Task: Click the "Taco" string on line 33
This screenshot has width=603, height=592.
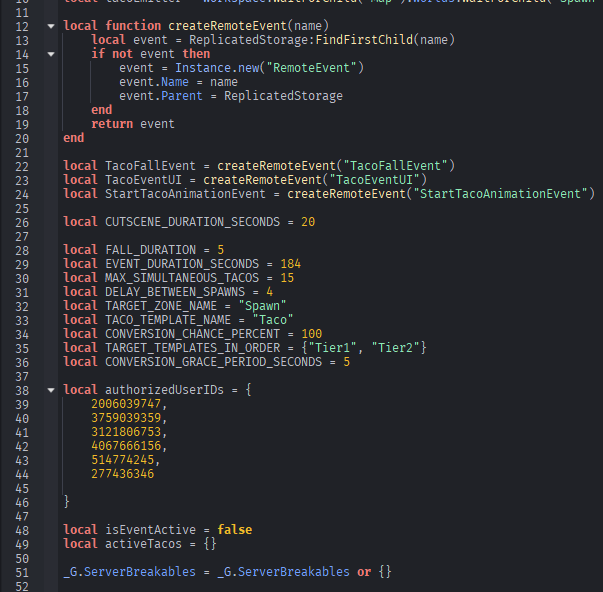Action: (273, 320)
